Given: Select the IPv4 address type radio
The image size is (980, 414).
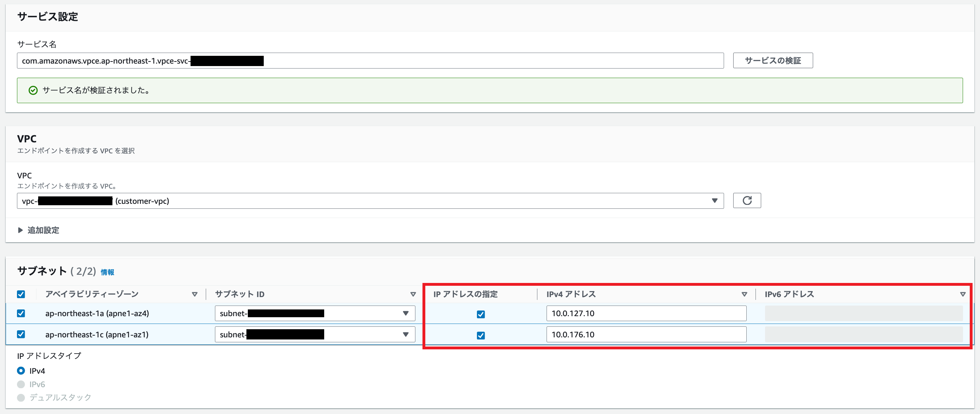Looking at the screenshot, I should click(x=21, y=371).
